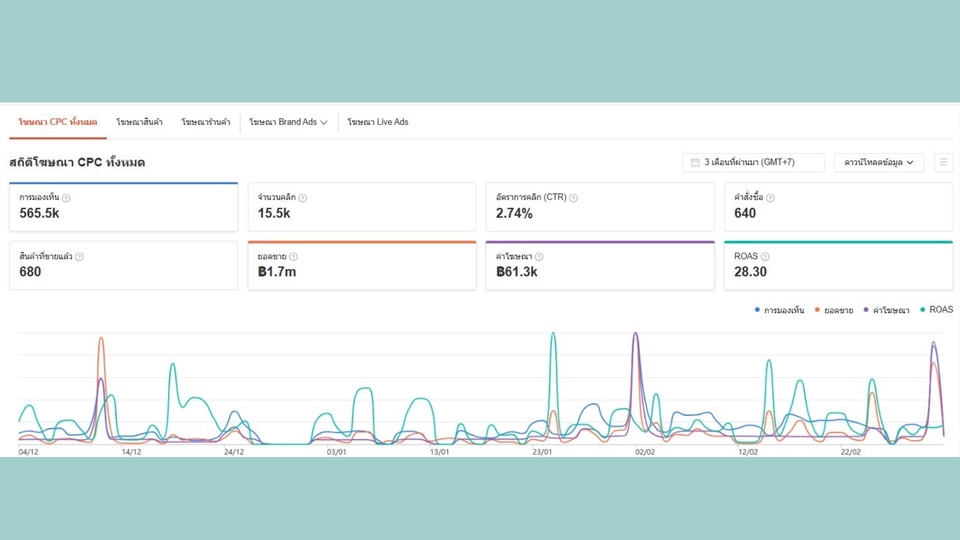This screenshot has width=960, height=540.
Task: Switch to the โฆษณาสินค้า tab
Action: pos(139,122)
